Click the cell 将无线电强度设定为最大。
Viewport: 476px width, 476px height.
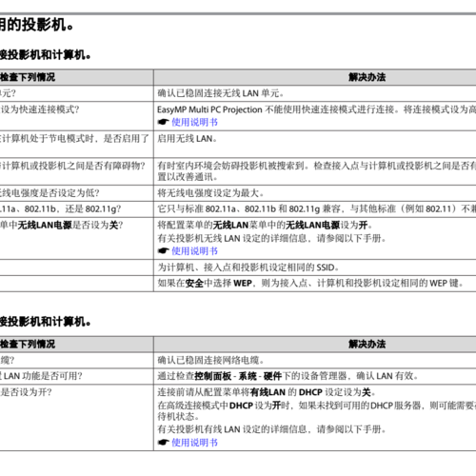[210, 193]
